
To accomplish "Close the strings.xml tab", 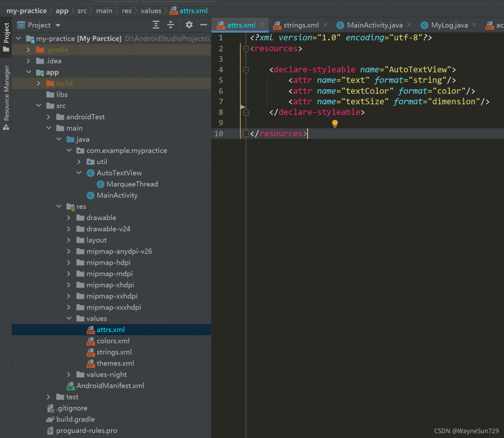I will pos(325,25).
